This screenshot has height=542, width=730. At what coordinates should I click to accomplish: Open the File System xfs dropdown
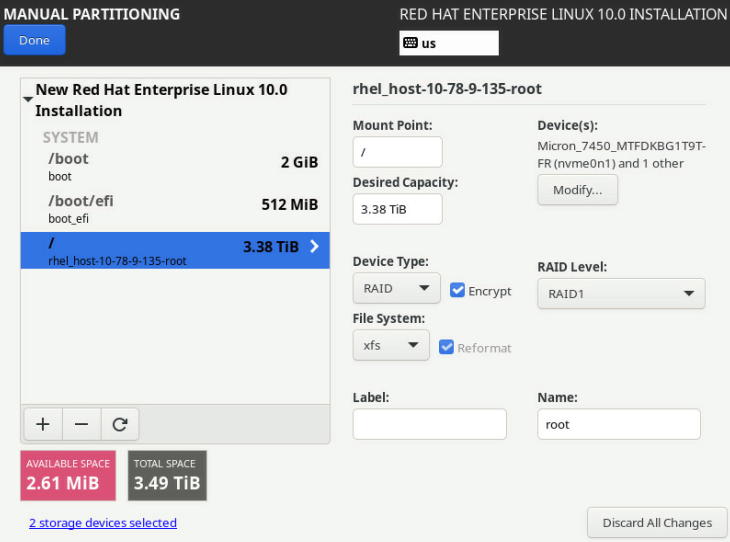click(391, 345)
